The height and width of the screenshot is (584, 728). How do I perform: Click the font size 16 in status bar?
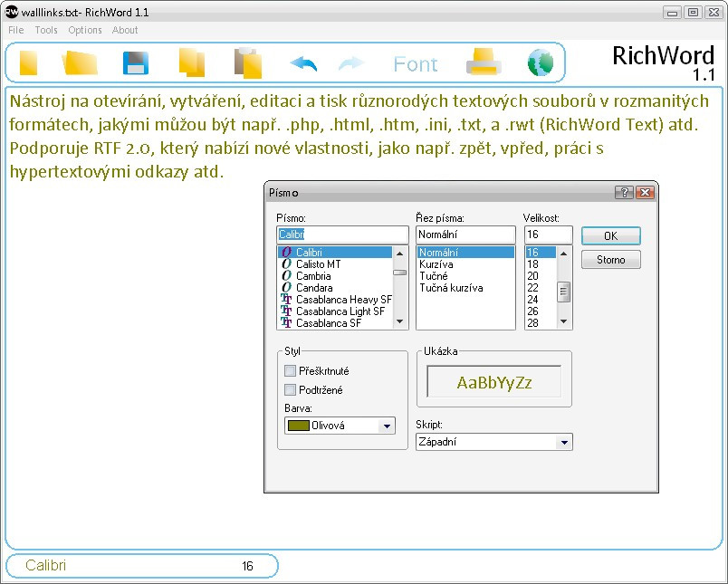(247, 566)
